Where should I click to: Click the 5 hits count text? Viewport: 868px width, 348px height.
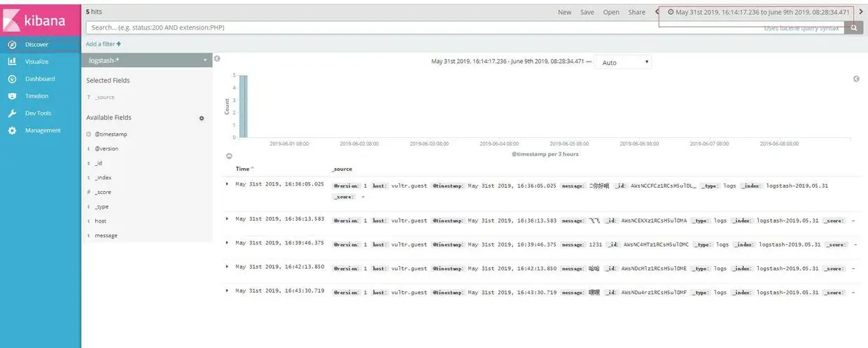(94, 12)
